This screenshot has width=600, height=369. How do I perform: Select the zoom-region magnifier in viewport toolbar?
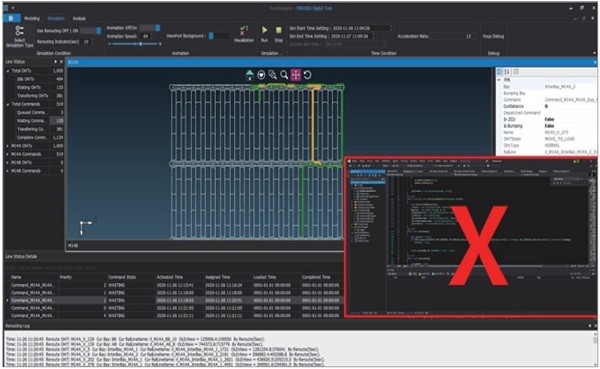[x=272, y=75]
